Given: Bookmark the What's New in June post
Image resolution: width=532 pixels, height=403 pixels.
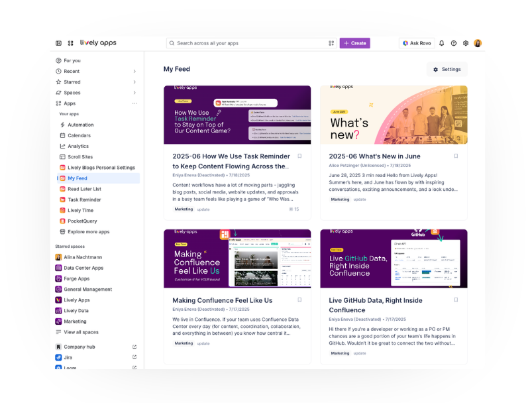Looking at the screenshot, I should 456,156.
